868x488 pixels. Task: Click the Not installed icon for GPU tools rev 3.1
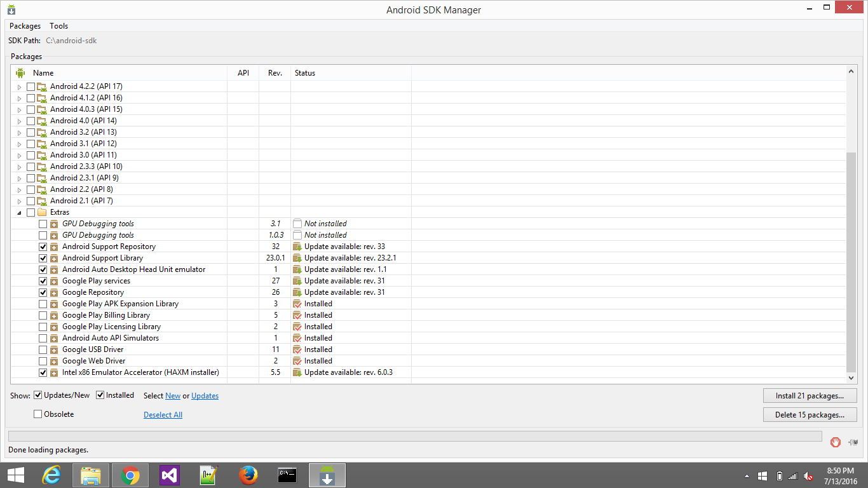[297, 224]
